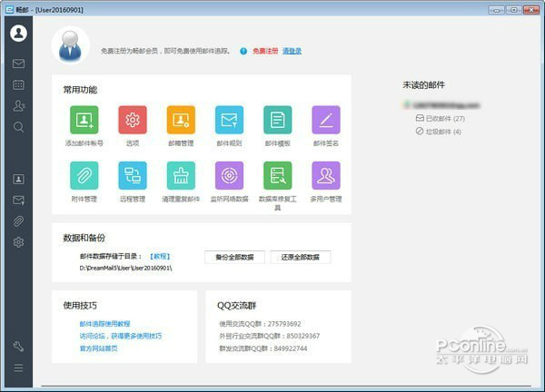Click the 外贸行业交流群QQ群：850329367 text

[x=270, y=336]
